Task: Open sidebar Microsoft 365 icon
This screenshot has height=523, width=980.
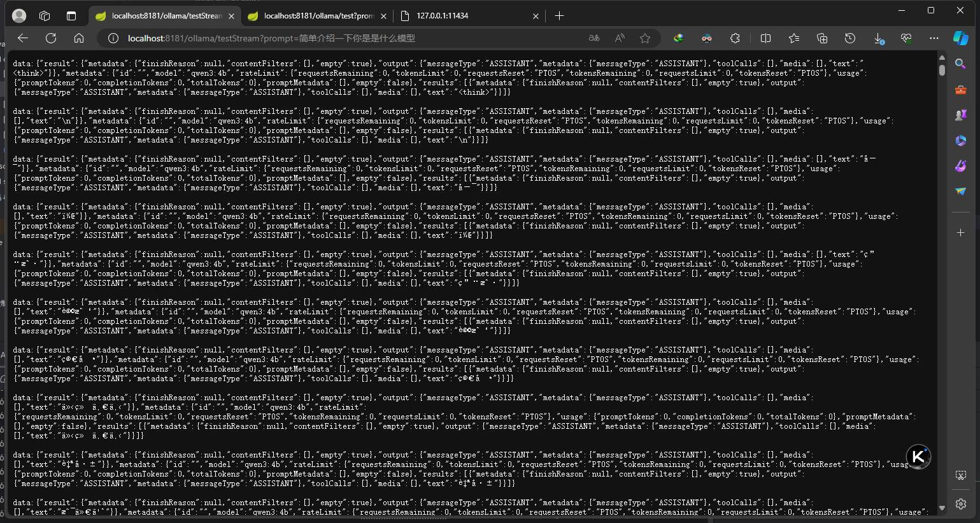Action: 960,141
